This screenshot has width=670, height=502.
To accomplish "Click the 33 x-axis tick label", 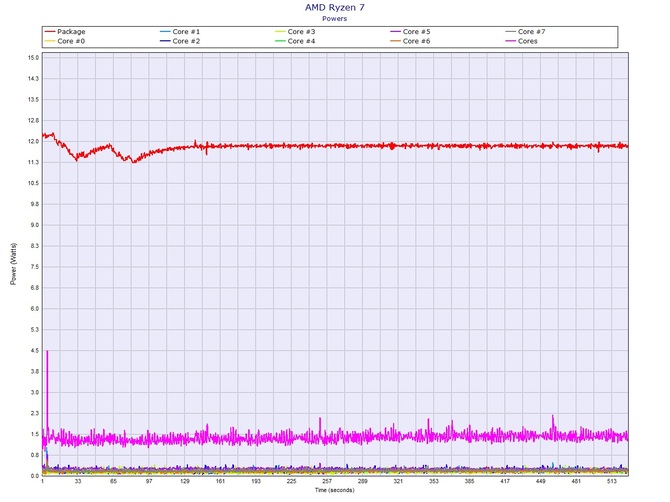I will coord(78,481).
